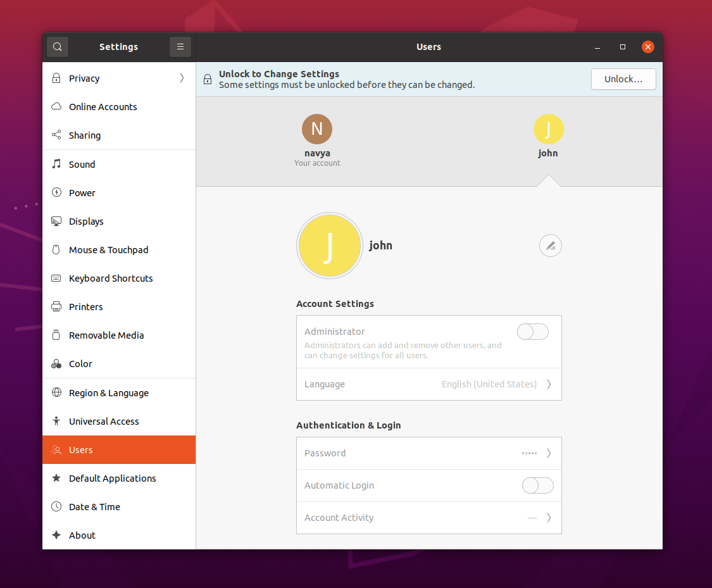
Task: Click the Password dots value
Action: tap(529, 453)
